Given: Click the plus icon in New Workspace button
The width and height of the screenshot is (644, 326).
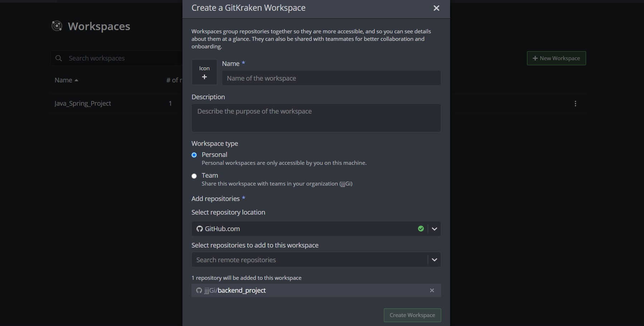Looking at the screenshot, I should click(535, 58).
